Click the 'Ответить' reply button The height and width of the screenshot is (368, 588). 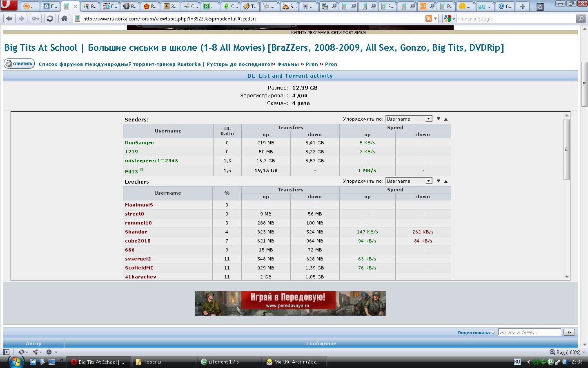coord(19,64)
